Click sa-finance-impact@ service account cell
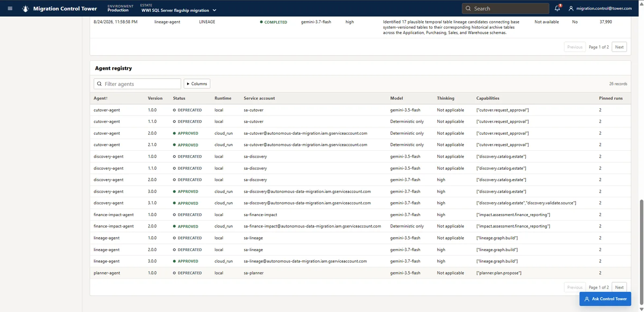This screenshot has width=644, height=312. click(x=312, y=227)
